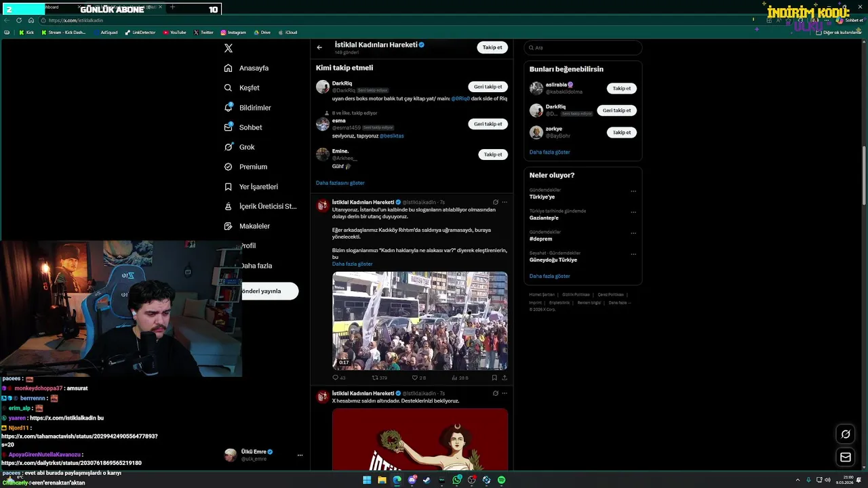Like the tweet with 2 B likes
This screenshot has width=868, height=488.
coord(419,378)
